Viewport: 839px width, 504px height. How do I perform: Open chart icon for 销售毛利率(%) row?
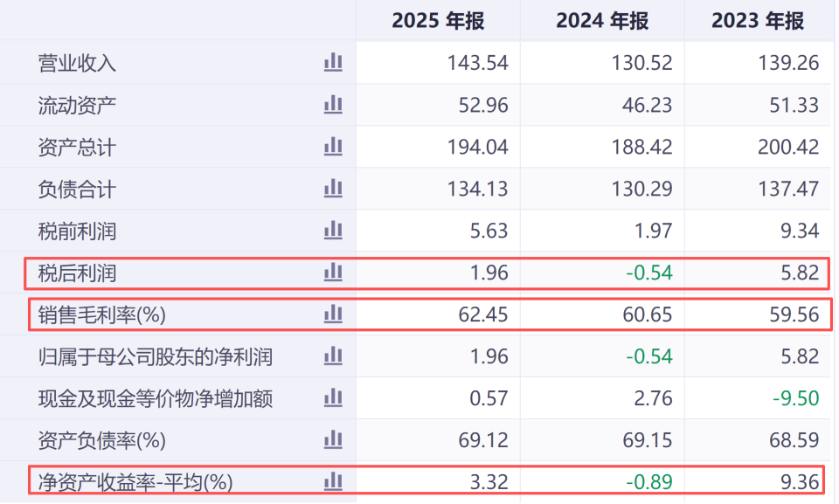[x=333, y=314]
